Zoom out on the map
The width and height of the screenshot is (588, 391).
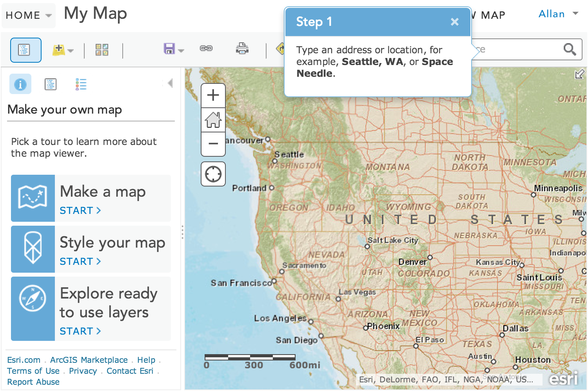213,144
